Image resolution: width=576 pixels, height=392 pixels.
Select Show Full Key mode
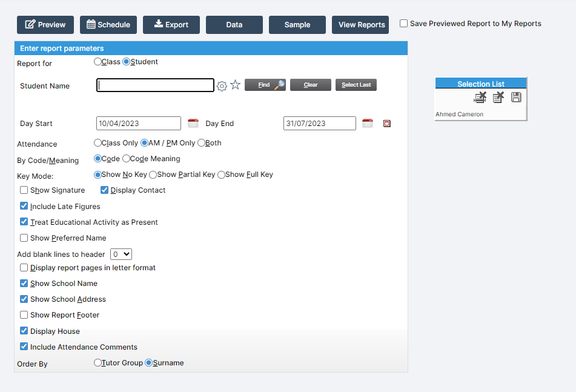(x=221, y=174)
